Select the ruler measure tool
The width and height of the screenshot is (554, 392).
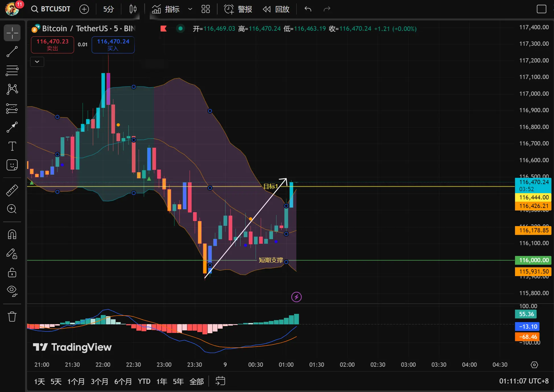pos(12,190)
